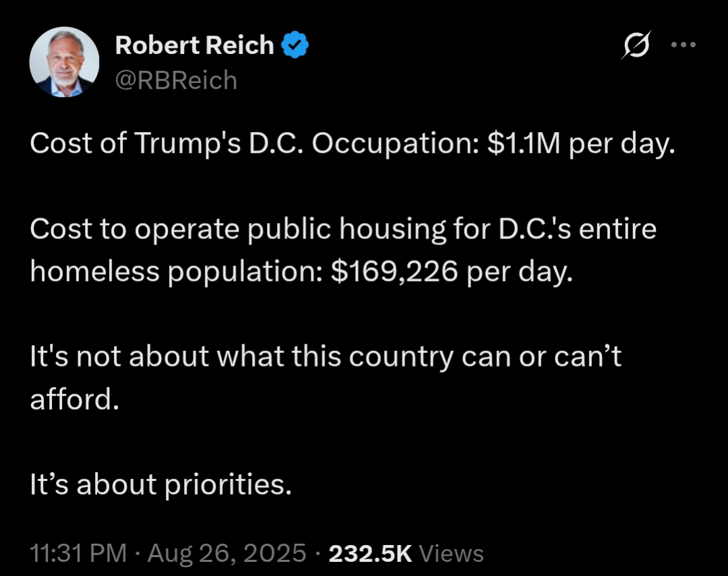Viewport: 728px width, 576px height.
Task: Click the Robert Reich display name
Action: point(195,45)
